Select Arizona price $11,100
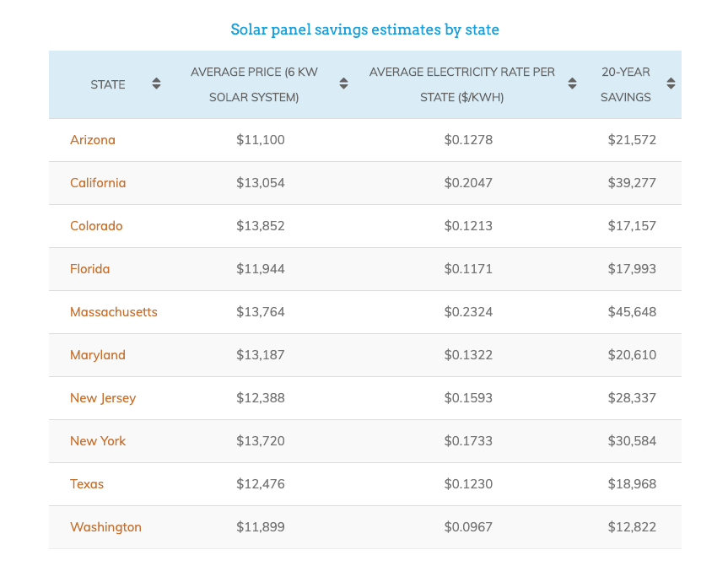Viewport: 728px width, 566px height. (x=261, y=140)
